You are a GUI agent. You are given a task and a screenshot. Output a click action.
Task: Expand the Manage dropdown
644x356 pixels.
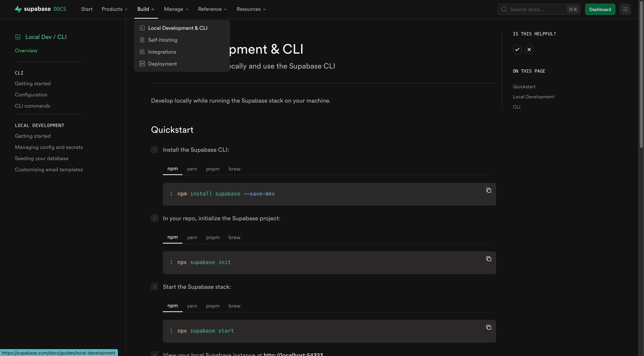click(x=176, y=9)
